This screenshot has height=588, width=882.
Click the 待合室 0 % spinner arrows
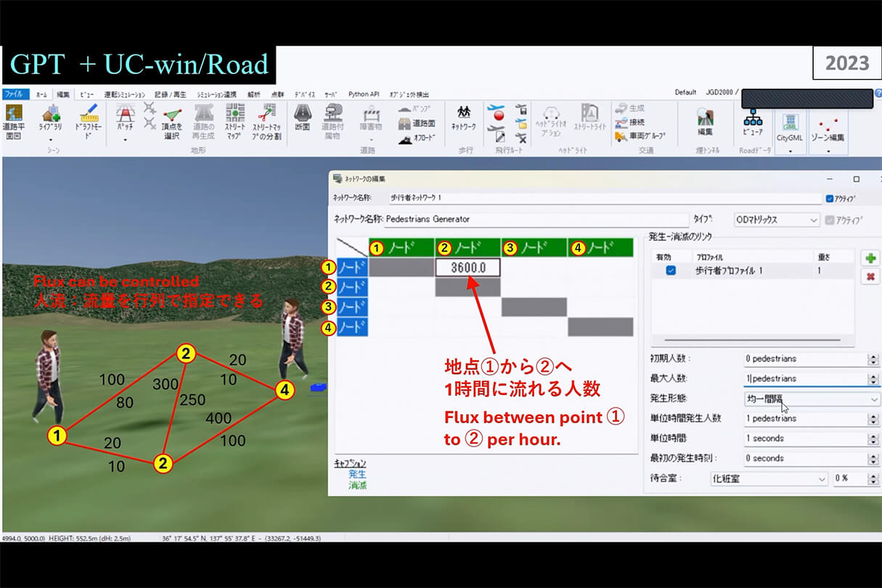pyautogui.click(x=873, y=479)
